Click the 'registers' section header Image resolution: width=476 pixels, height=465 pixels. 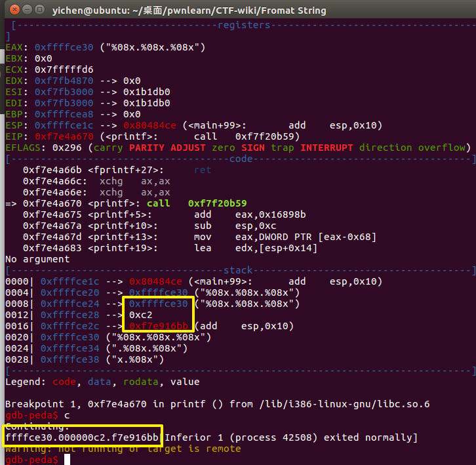[x=244, y=25]
